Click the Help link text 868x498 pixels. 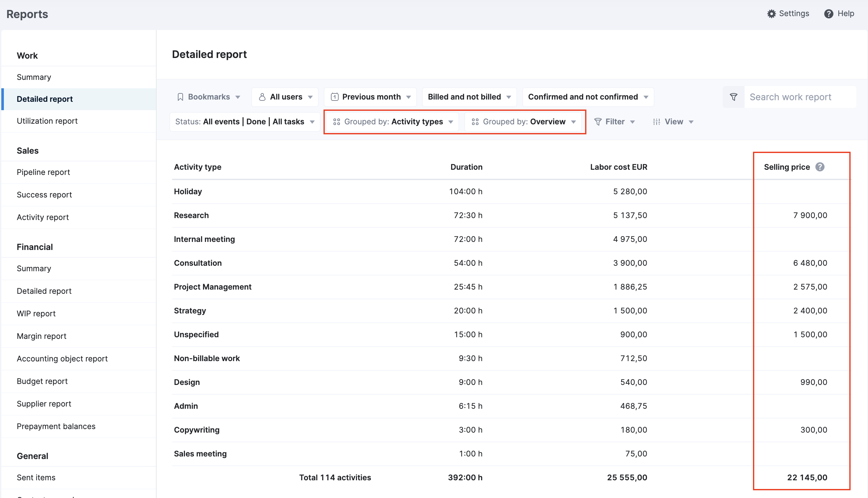pyautogui.click(x=846, y=14)
